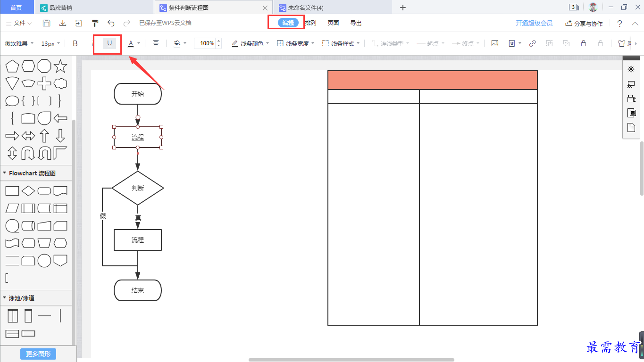644x362 pixels.
Task: Click the 分享与协作 share button
Action: tap(584, 23)
